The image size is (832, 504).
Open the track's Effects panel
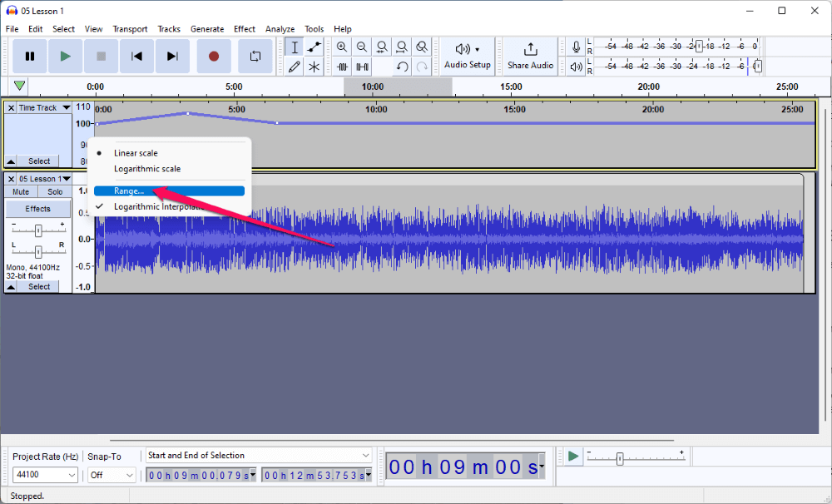tap(37, 209)
